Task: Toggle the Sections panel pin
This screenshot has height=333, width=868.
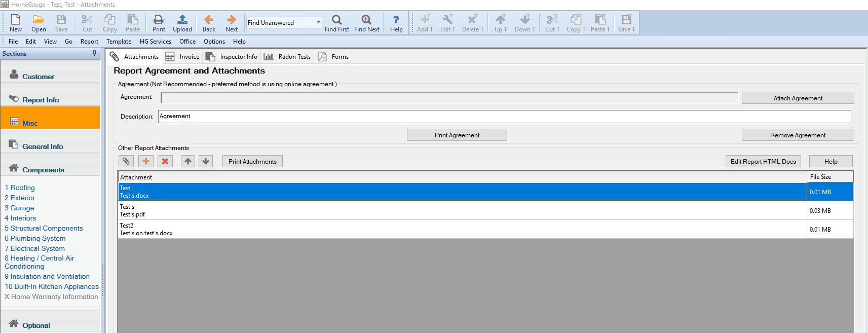Action: click(94, 53)
